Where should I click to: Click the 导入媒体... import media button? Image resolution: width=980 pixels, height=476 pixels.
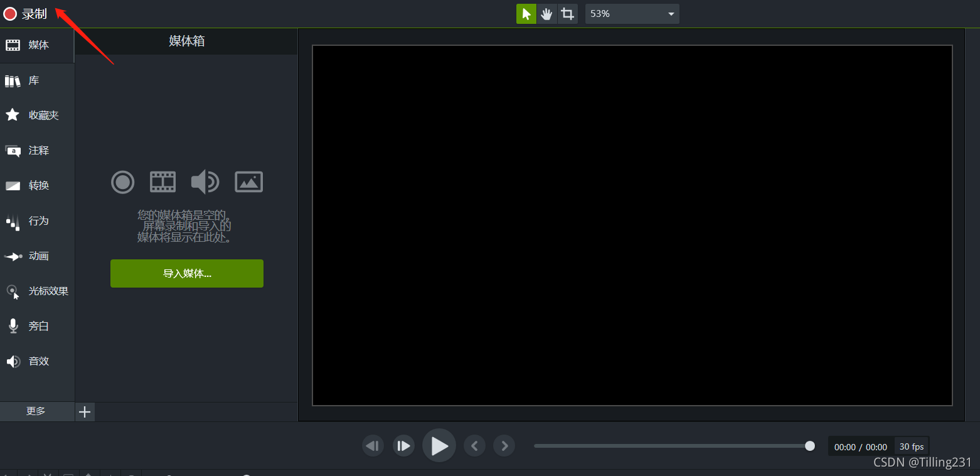(187, 274)
